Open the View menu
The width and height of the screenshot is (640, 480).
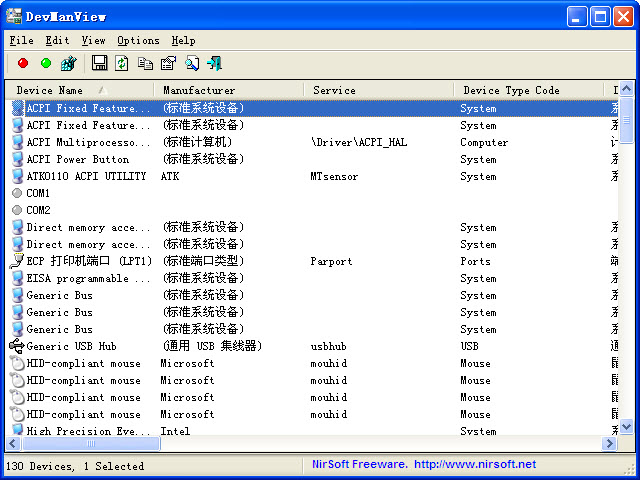[93, 40]
